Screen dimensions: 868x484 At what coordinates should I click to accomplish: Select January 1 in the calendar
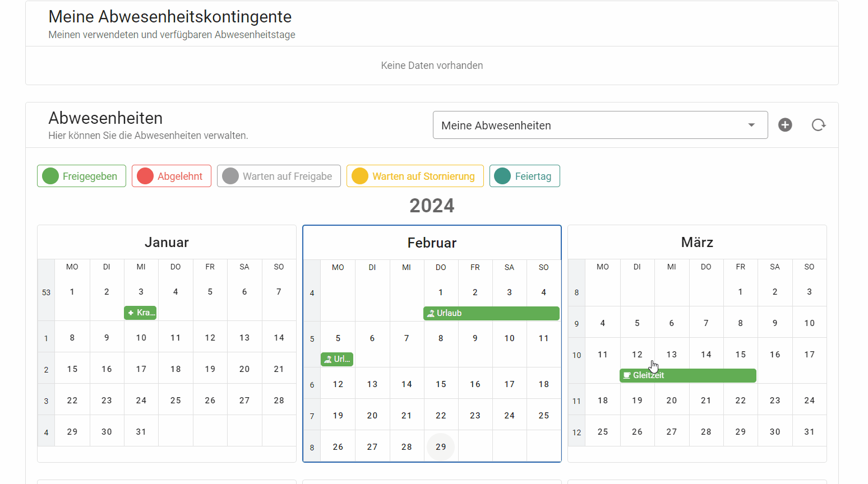pos(72,292)
